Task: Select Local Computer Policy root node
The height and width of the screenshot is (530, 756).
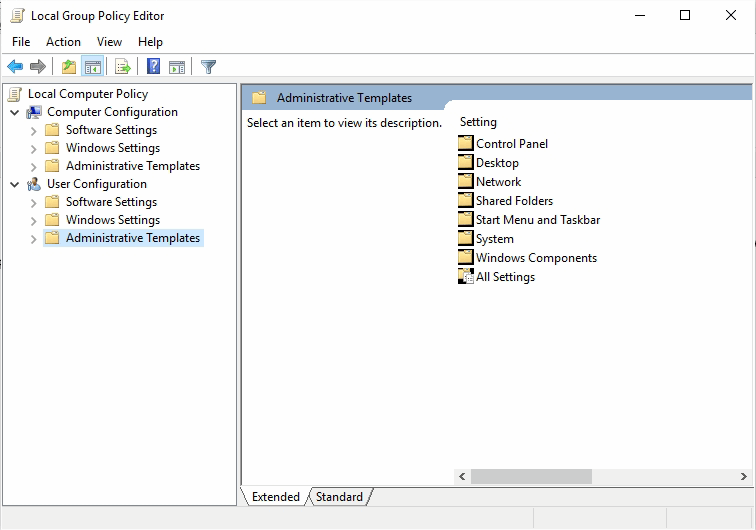Action: point(87,94)
